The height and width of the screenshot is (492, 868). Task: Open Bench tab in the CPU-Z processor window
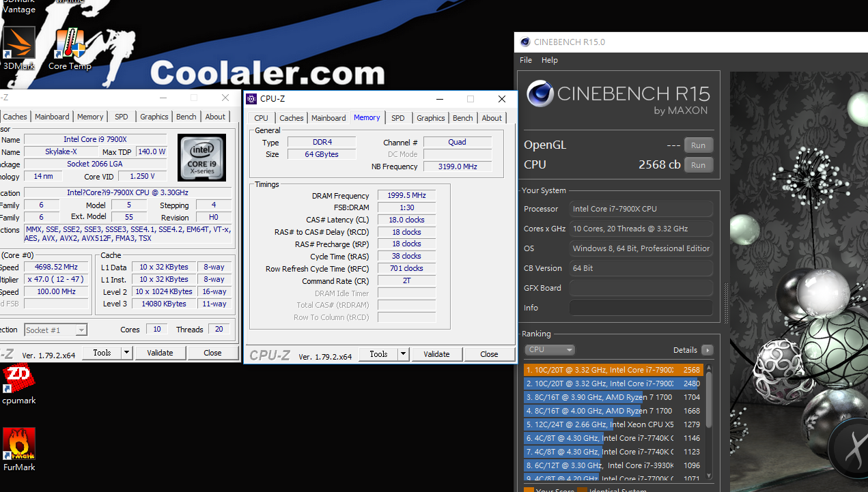pyautogui.click(x=186, y=117)
